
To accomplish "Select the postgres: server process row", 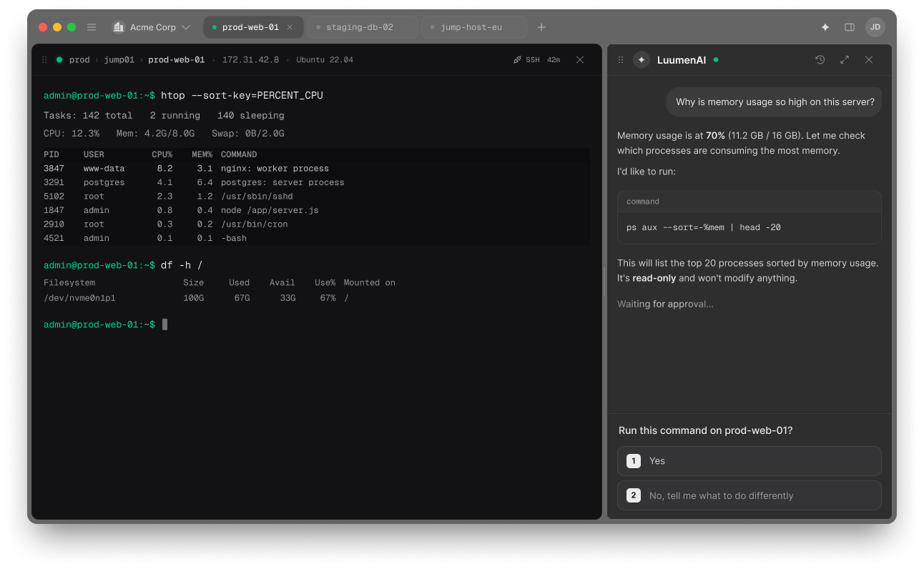I will coord(317,182).
